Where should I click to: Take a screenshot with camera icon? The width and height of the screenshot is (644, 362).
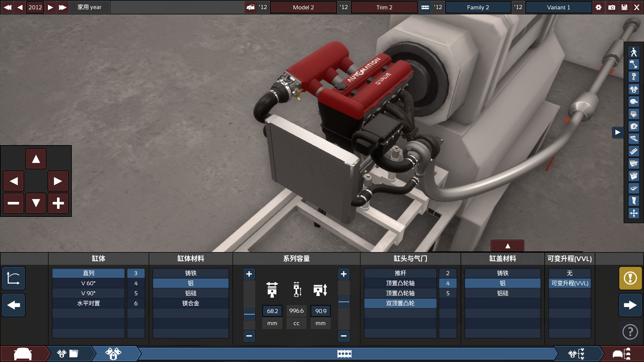[x=611, y=7]
